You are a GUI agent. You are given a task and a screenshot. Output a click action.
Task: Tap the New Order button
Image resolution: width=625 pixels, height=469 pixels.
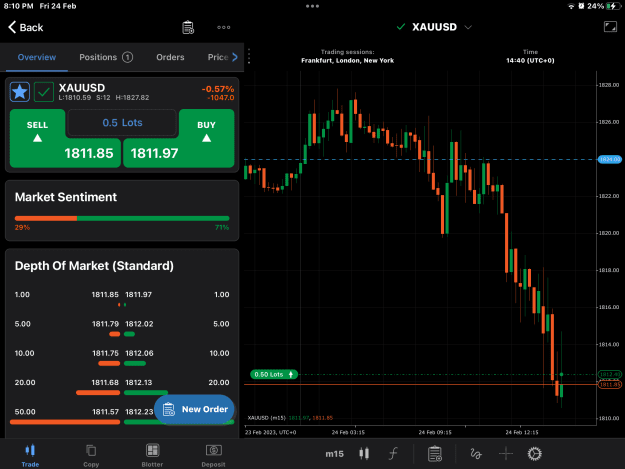194,409
